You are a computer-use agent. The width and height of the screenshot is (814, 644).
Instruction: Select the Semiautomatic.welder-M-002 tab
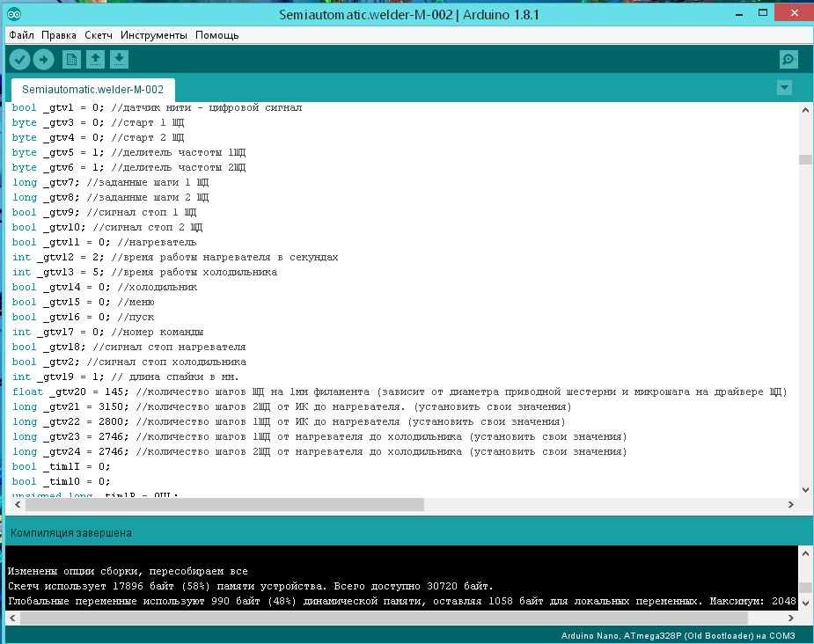coord(92,90)
